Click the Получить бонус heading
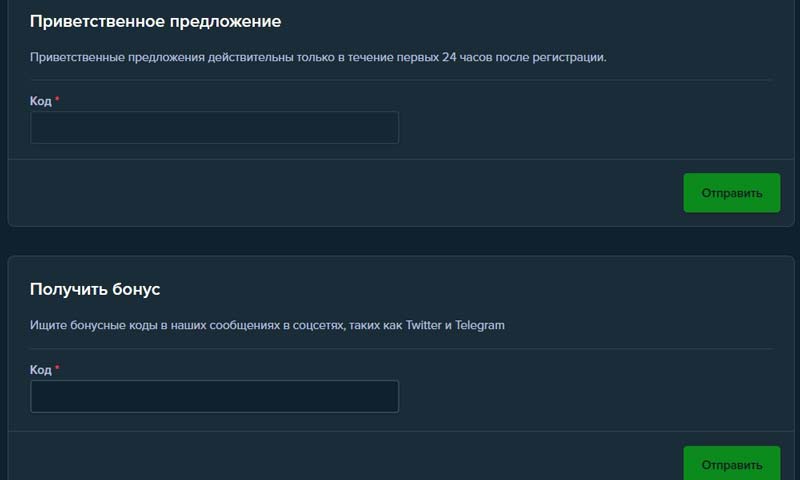This screenshot has height=480, width=800. 95,289
